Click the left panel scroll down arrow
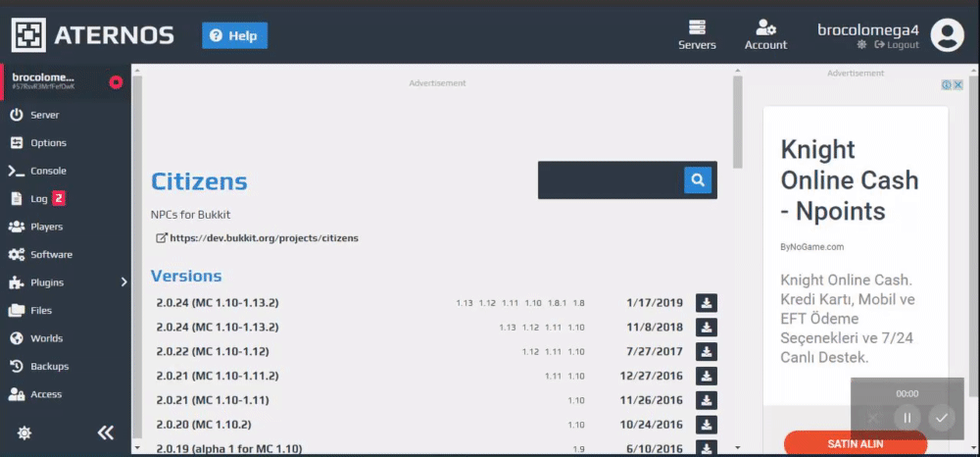Screen dimensions: 980x457 tap(137, 448)
